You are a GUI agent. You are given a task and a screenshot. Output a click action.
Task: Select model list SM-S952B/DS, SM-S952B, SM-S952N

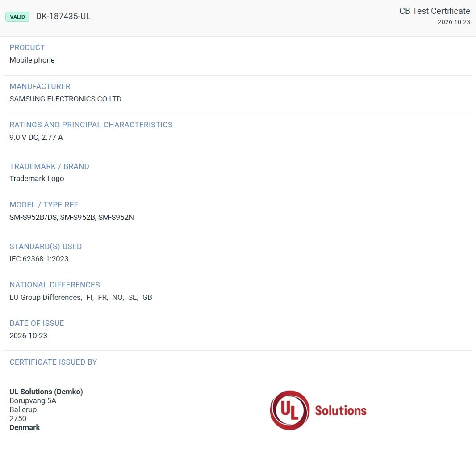tap(71, 217)
